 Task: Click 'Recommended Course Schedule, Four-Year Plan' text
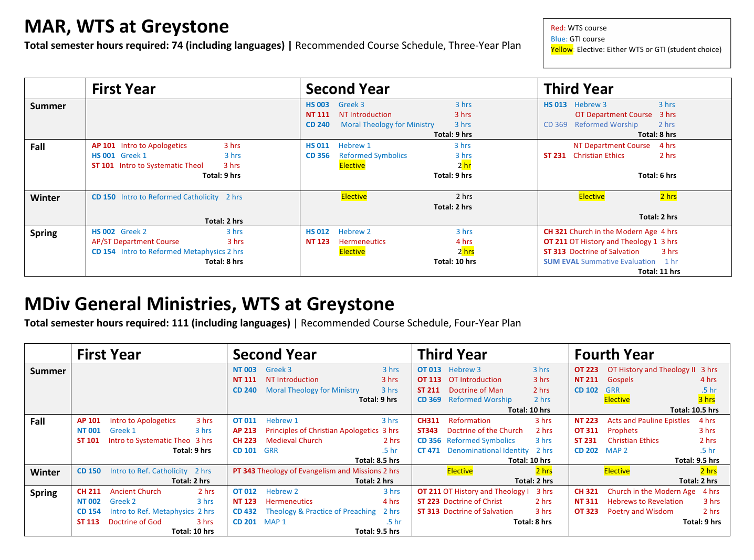pos(411,323)
